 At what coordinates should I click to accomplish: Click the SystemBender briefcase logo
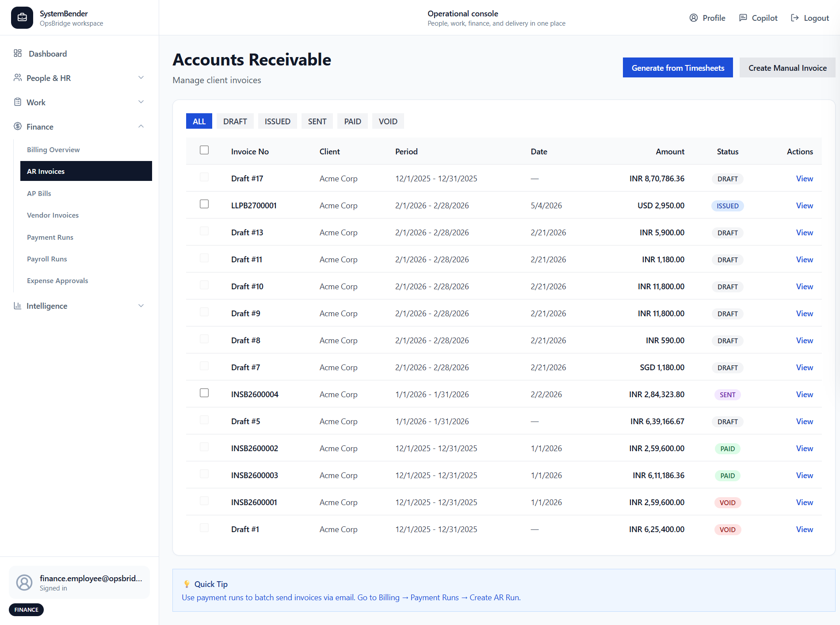[22, 18]
